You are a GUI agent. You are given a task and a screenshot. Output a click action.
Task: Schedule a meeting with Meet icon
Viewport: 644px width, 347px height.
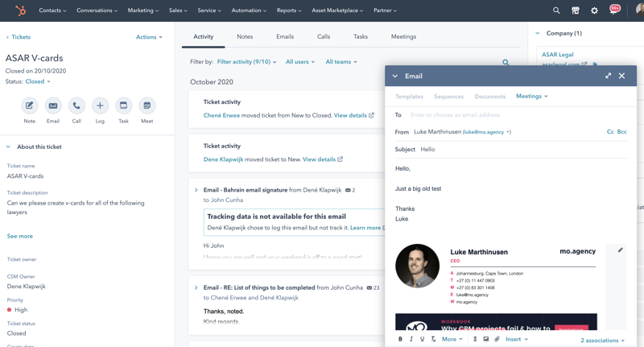tap(147, 105)
